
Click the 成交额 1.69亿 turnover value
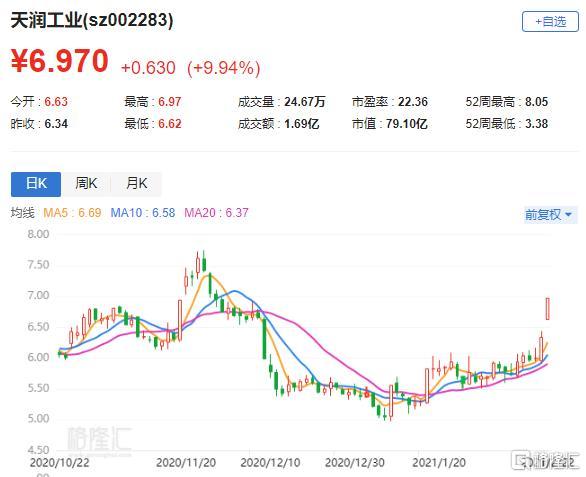click(x=279, y=124)
